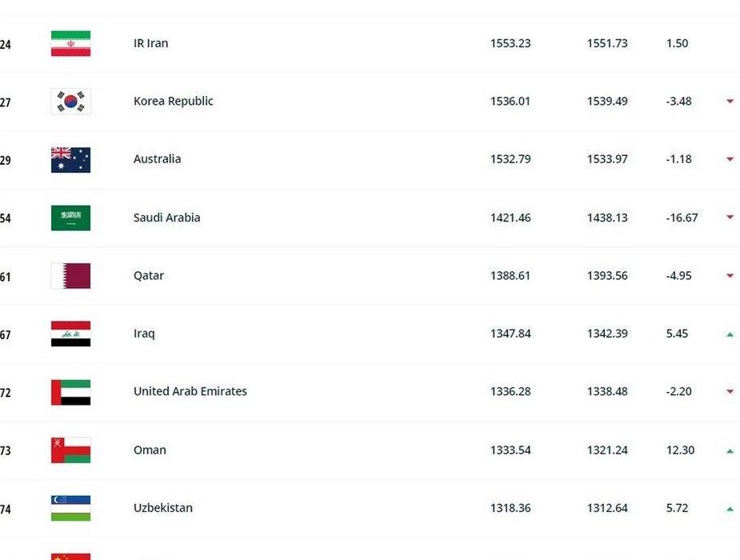Click the Saudi Arabia flag icon
The width and height of the screenshot is (740, 560).
(x=70, y=218)
